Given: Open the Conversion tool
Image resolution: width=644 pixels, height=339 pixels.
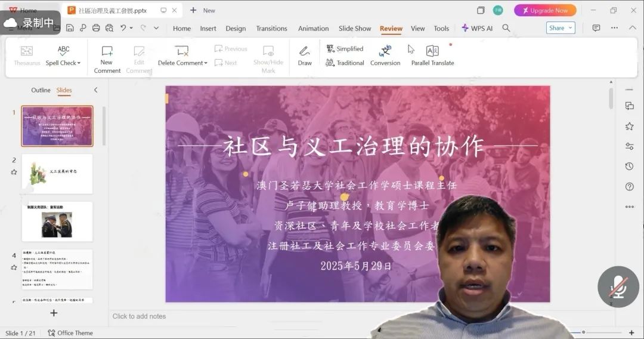Looking at the screenshot, I should click(385, 51).
